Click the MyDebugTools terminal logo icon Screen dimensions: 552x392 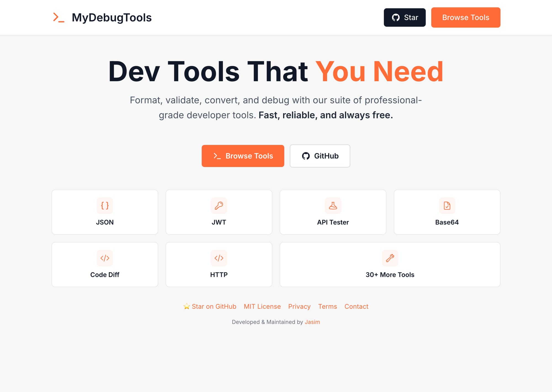coord(58,17)
